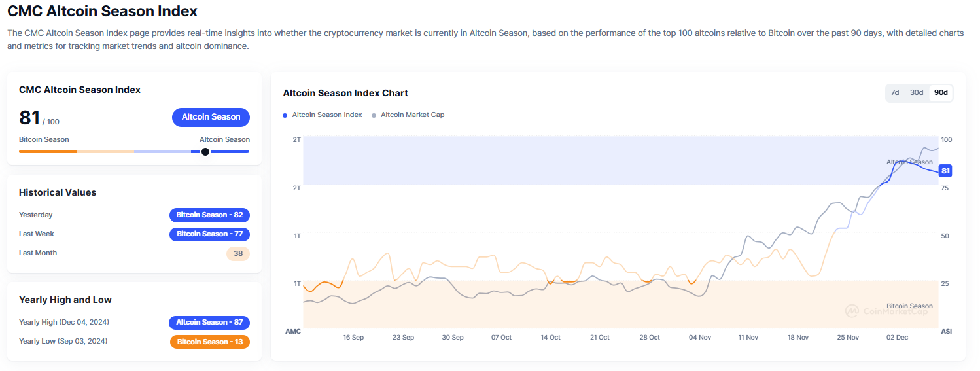This screenshot has width=980, height=371.
Task: Click the blue Altcoin Season button
Action: [211, 117]
